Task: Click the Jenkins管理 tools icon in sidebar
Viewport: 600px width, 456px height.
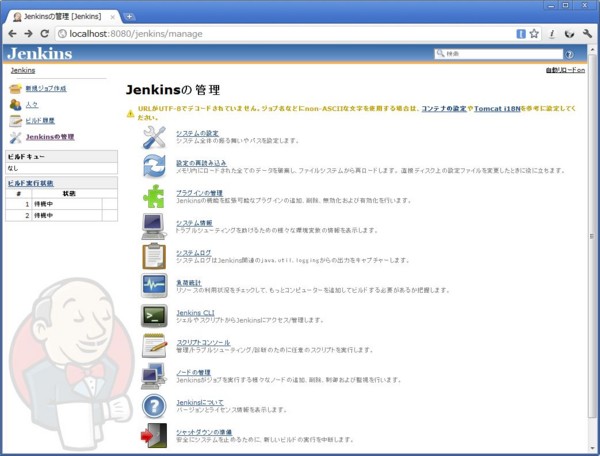Action: [x=16, y=137]
